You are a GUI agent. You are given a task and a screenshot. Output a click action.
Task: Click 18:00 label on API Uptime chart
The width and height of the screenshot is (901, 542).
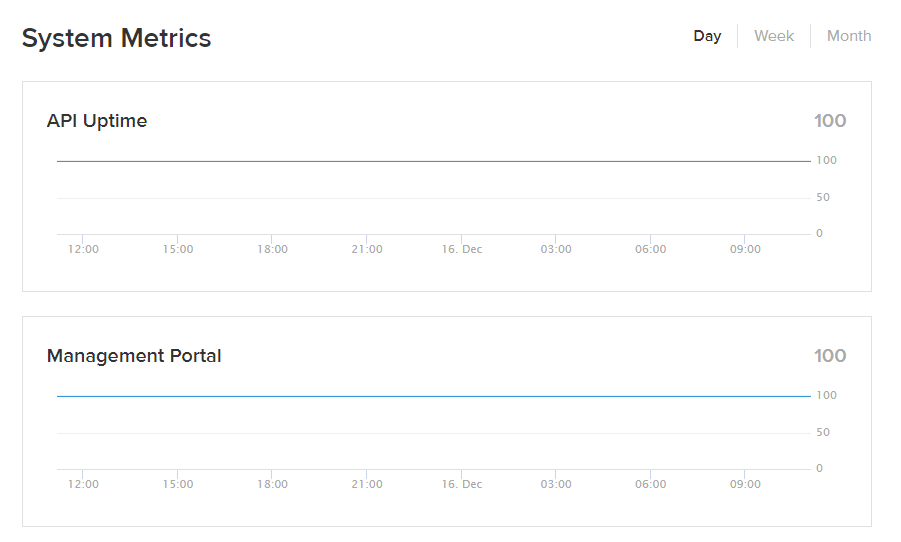[272, 249]
